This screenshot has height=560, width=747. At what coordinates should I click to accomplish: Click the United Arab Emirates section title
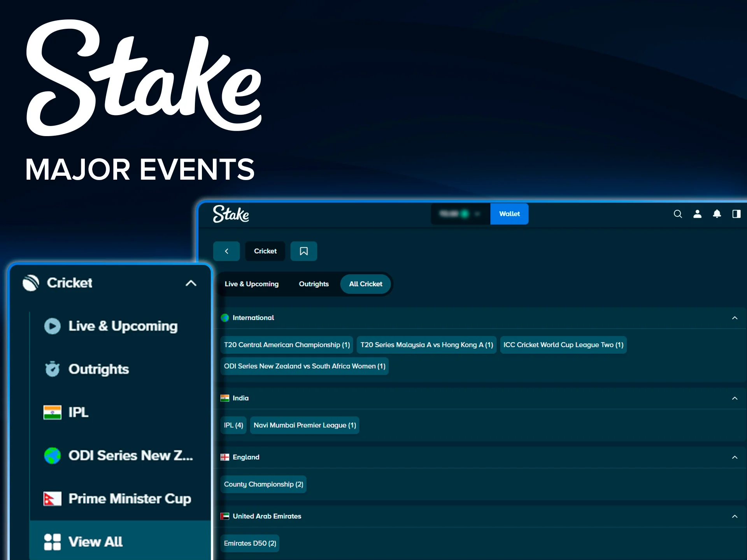(267, 516)
